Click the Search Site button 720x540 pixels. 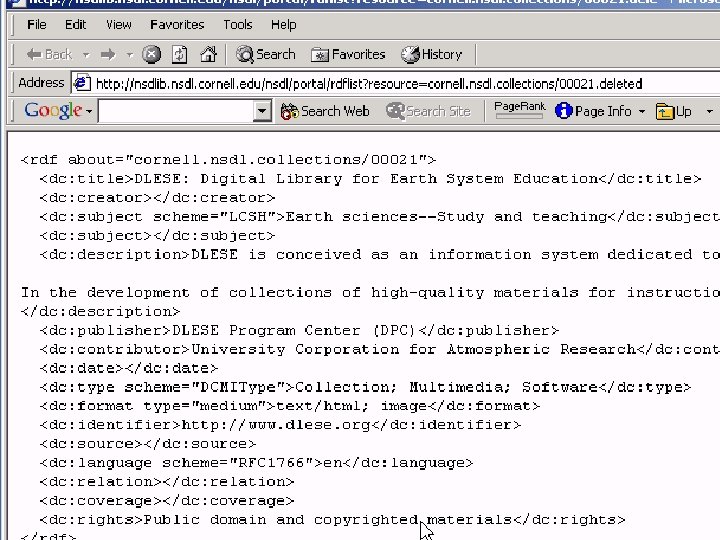pyautogui.click(x=428, y=111)
